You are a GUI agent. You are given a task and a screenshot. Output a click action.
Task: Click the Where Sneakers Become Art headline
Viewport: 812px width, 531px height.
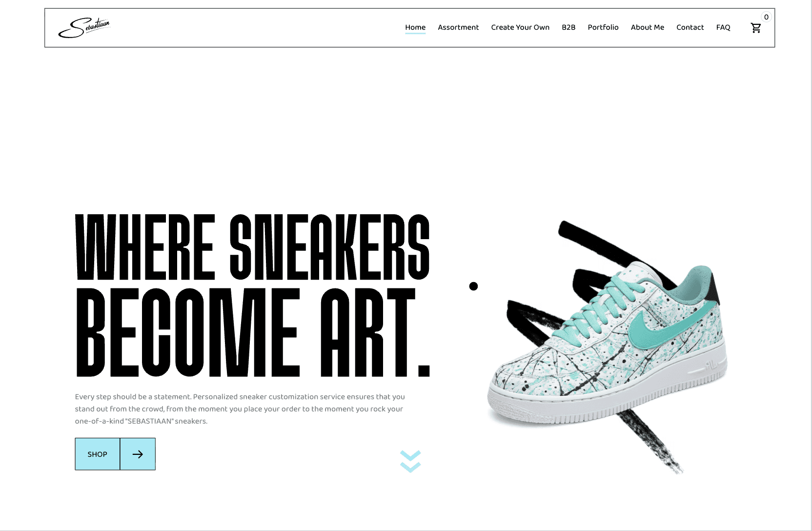click(x=253, y=295)
